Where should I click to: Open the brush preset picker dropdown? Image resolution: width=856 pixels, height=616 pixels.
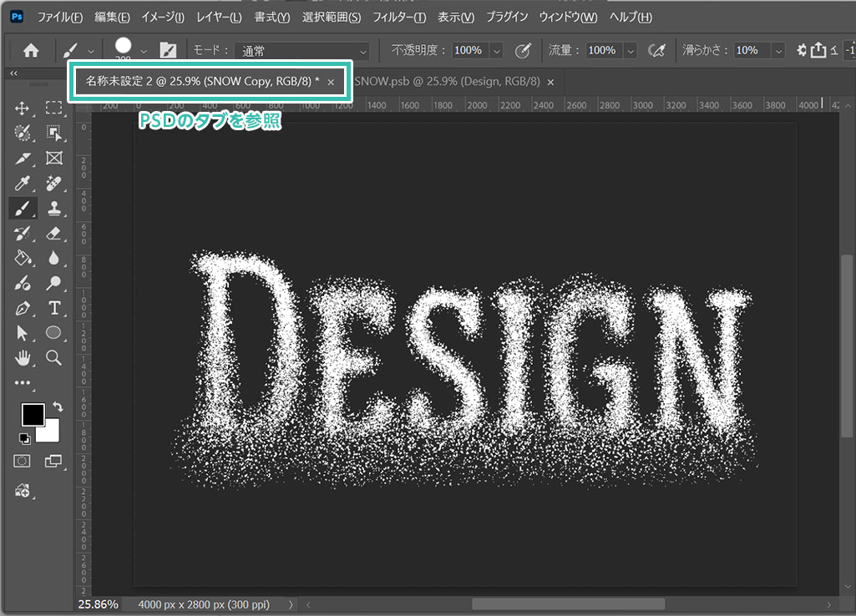[x=144, y=51]
